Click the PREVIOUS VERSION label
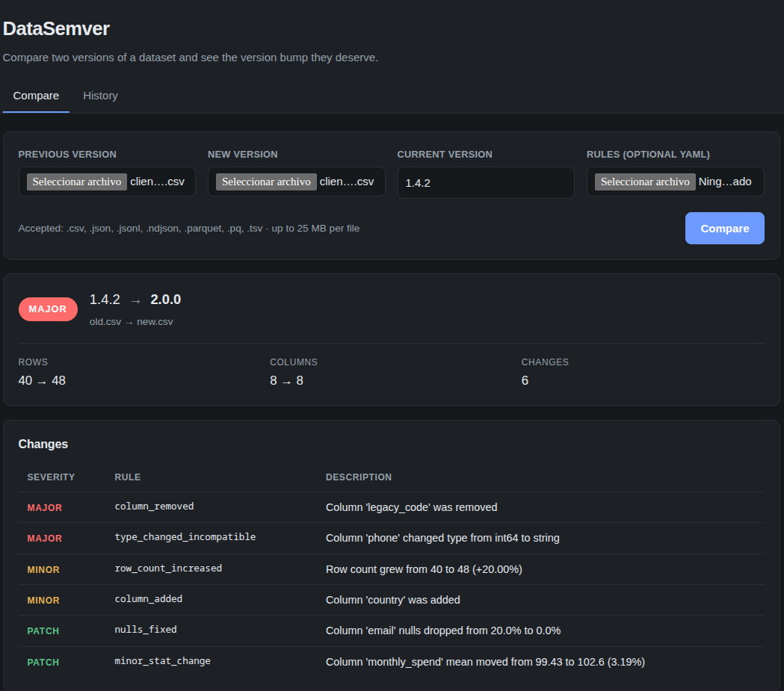The image size is (784, 691). [67, 155]
